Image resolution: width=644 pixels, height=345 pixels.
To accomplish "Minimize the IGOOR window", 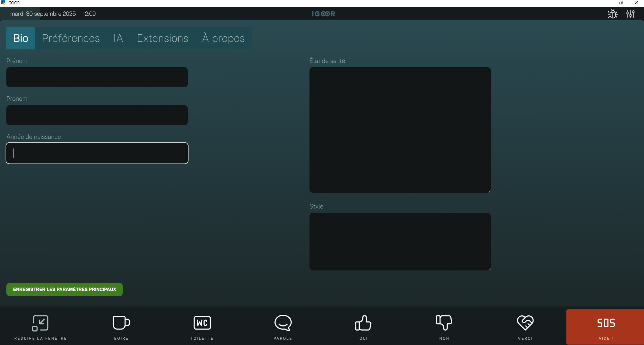I will point(606,3).
